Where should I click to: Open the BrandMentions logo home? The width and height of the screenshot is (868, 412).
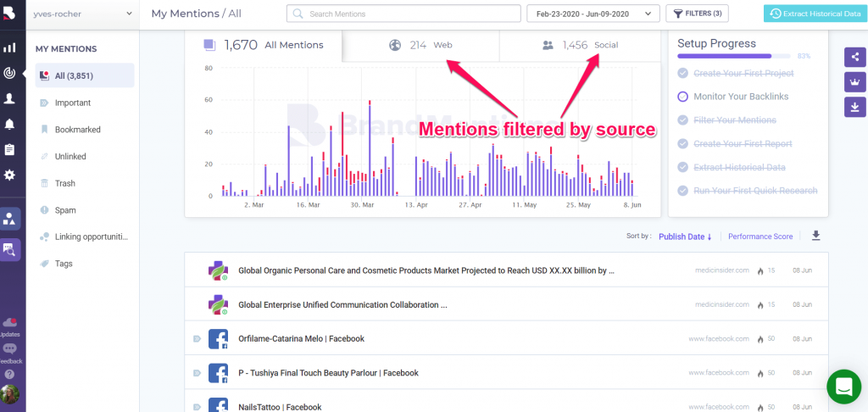pyautogui.click(x=10, y=14)
